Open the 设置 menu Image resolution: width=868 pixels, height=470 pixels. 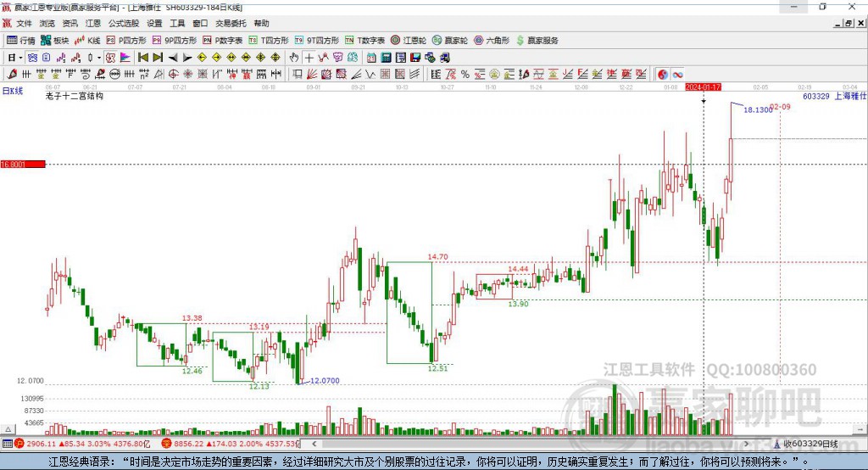click(x=154, y=23)
